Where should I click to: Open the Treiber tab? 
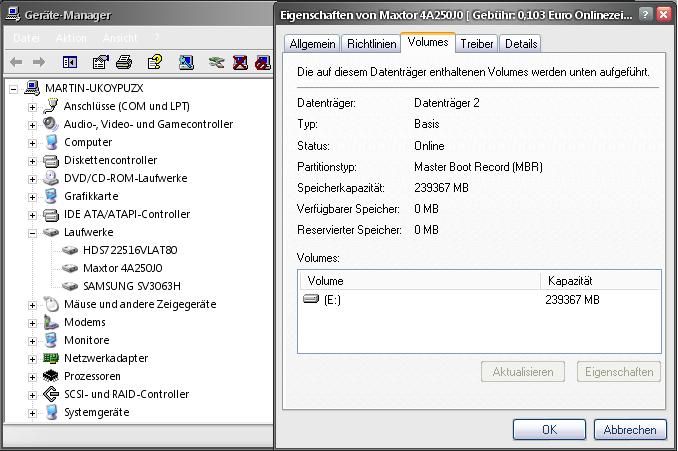pos(477,44)
